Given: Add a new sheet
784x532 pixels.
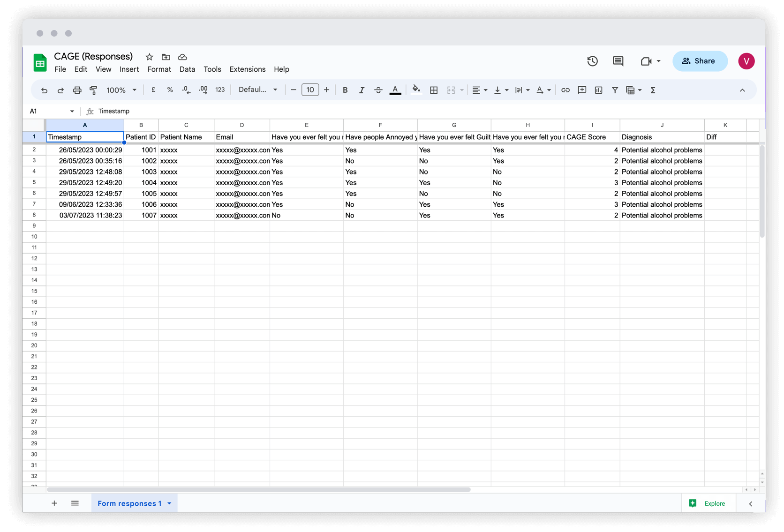Looking at the screenshot, I should (54, 503).
